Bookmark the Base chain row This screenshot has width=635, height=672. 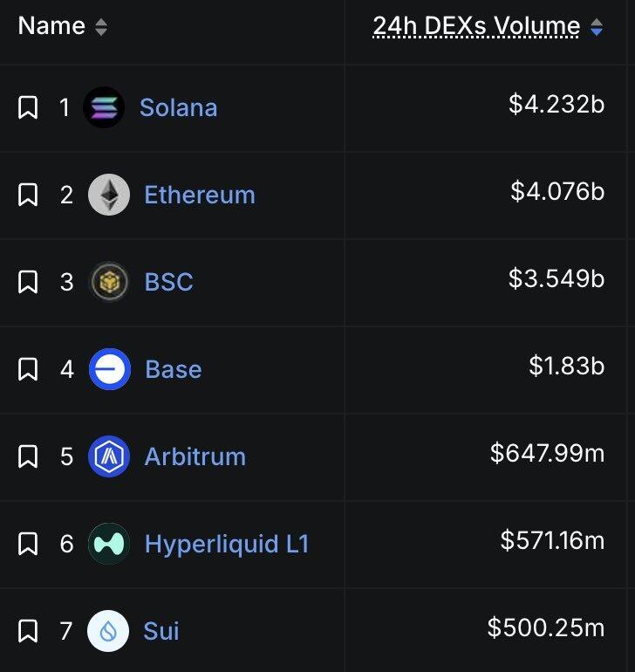coord(28,369)
